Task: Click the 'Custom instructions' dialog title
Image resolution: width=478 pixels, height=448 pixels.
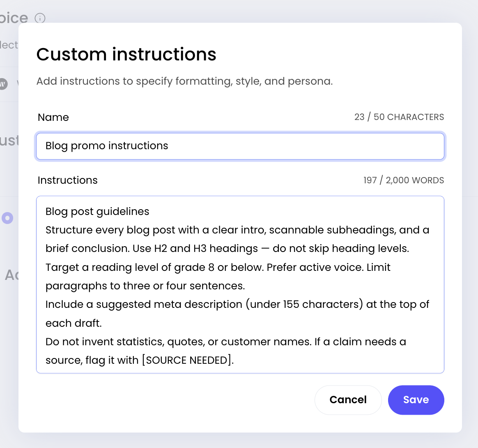Action: 126,54
